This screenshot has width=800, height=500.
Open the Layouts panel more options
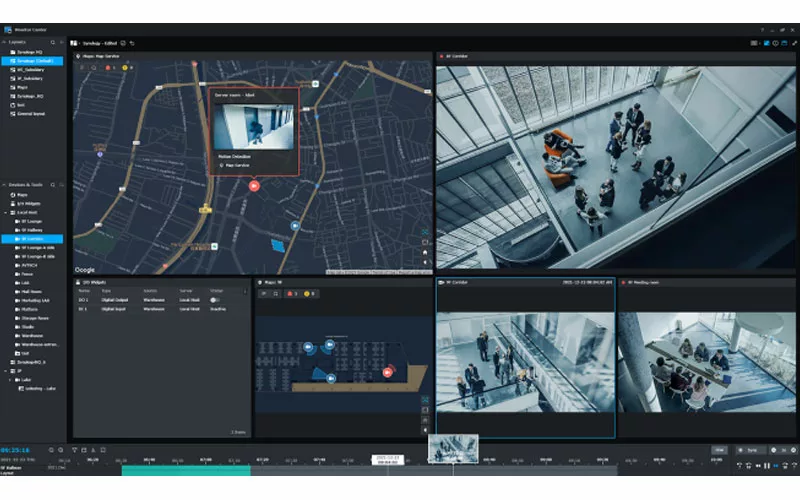click(x=61, y=42)
